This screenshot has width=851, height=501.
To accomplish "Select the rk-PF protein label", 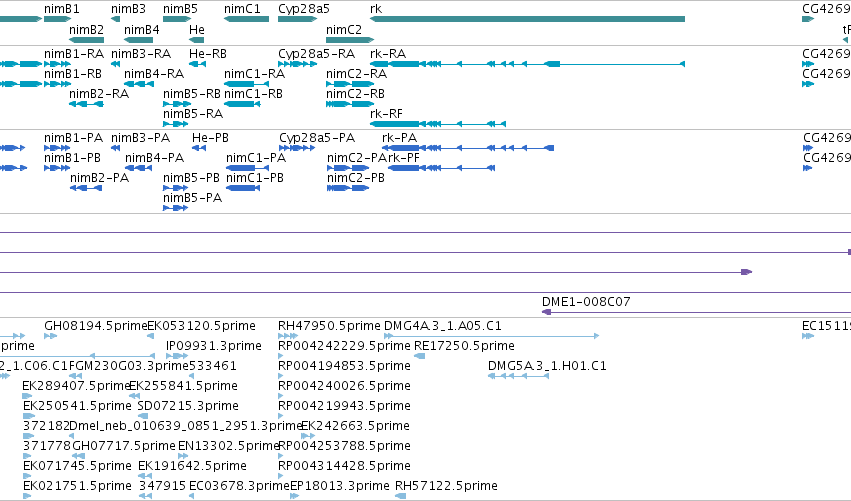I will (x=403, y=158).
